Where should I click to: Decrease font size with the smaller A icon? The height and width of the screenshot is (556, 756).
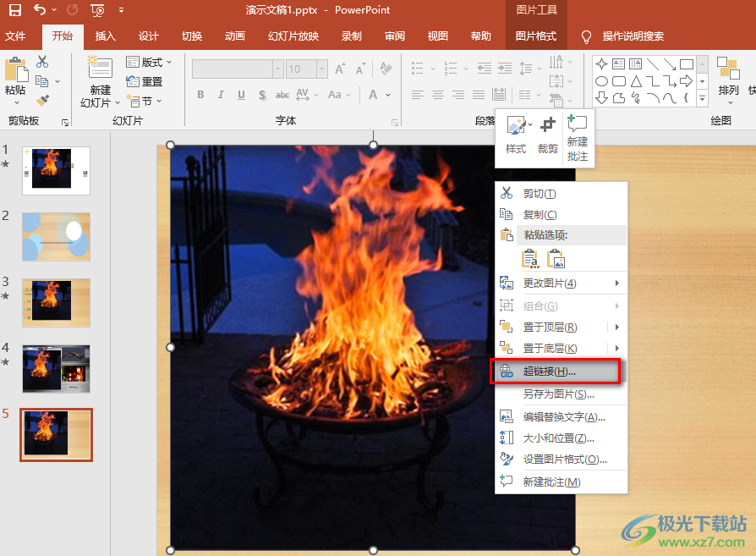pos(360,69)
